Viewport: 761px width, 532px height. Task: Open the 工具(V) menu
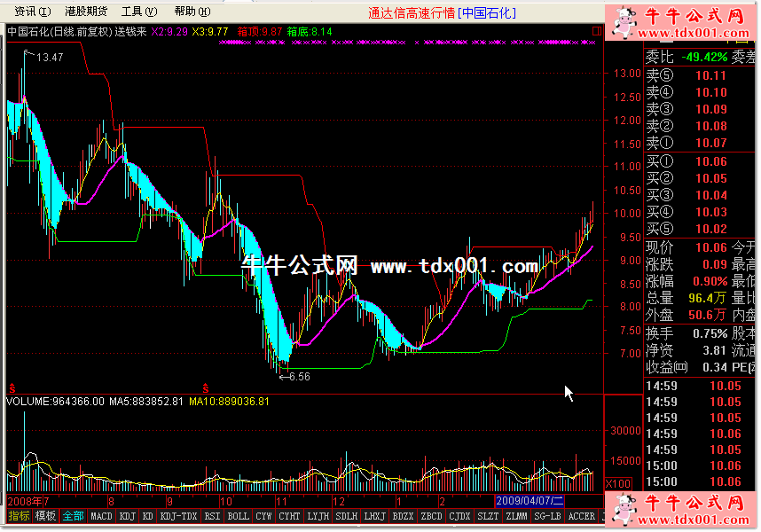(139, 12)
